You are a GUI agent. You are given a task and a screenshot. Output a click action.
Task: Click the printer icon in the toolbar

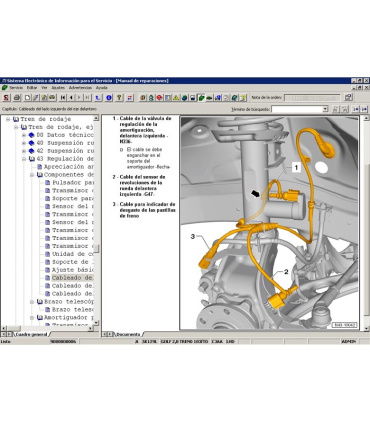[17, 98]
